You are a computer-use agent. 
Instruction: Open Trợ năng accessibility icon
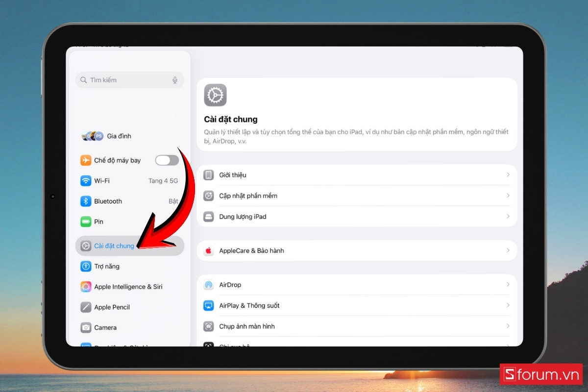(86, 267)
